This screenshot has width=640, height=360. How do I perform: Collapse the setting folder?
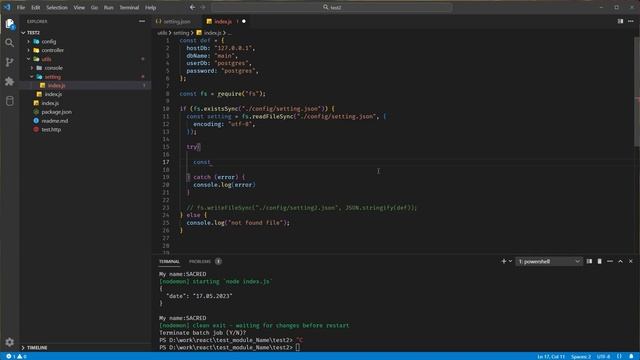point(32,77)
